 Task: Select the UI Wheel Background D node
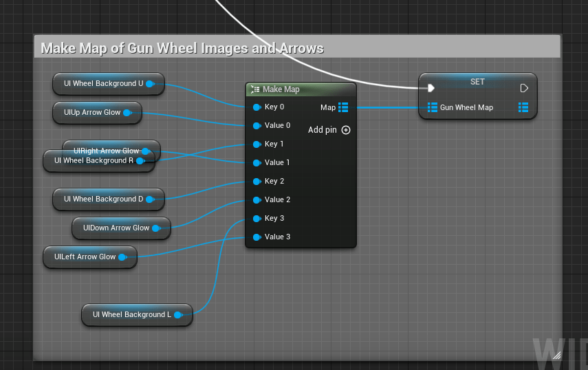pos(104,199)
